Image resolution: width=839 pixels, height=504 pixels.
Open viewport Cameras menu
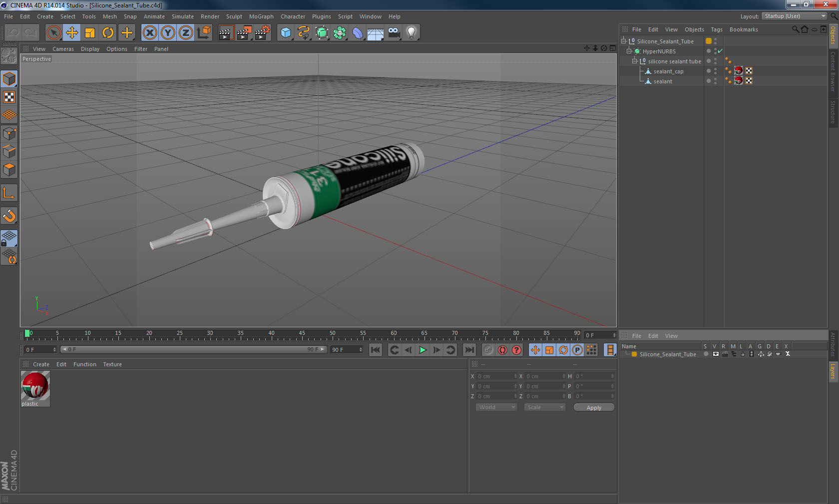[63, 49]
